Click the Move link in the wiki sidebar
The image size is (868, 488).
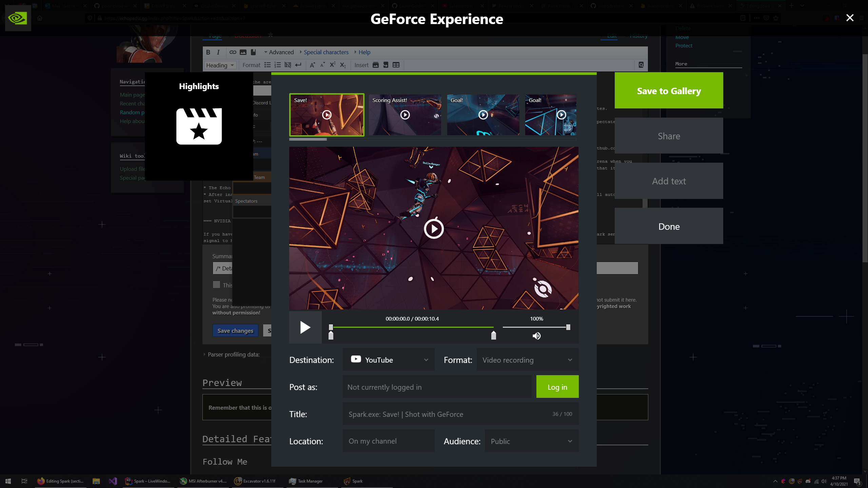[x=682, y=37]
